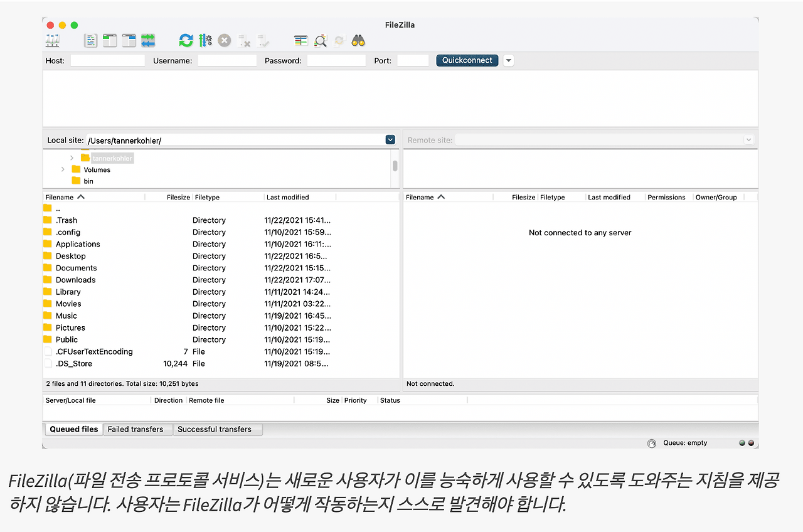Click the reconnect to last server icon
The image size is (803, 532).
[263, 41]
